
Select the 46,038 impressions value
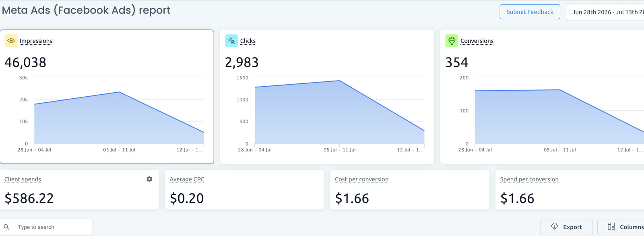[25, 62]
